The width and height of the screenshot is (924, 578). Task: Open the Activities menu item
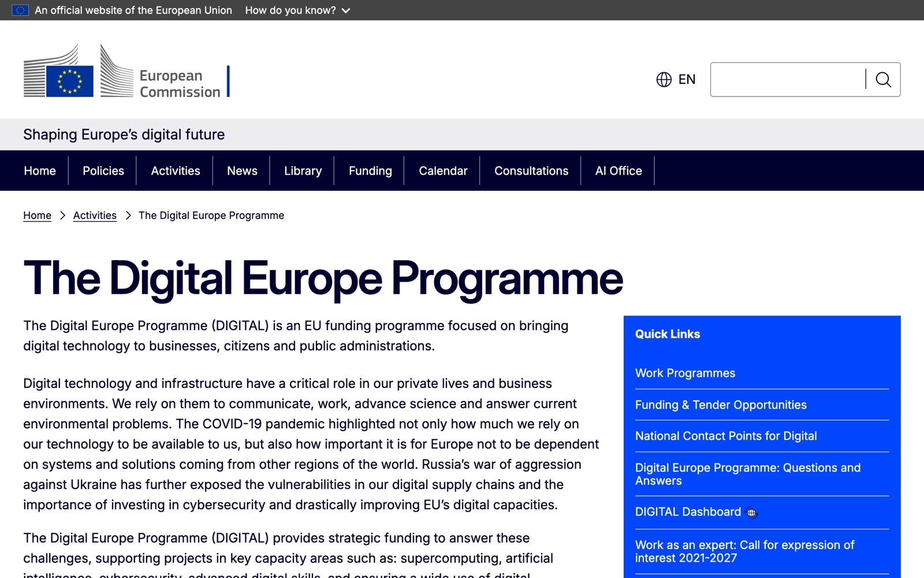pos(176,171)
